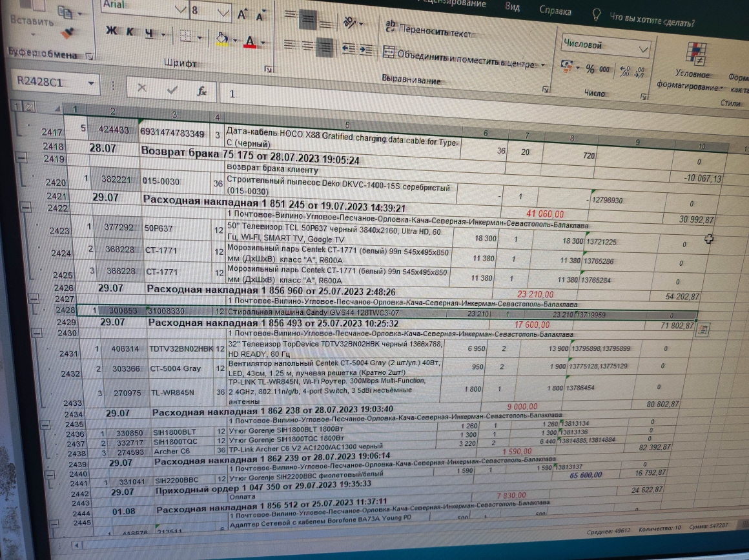The height and width of the screenshot is (560, 749).
Task: Activate the Format Painter brush
Action: 68,33
